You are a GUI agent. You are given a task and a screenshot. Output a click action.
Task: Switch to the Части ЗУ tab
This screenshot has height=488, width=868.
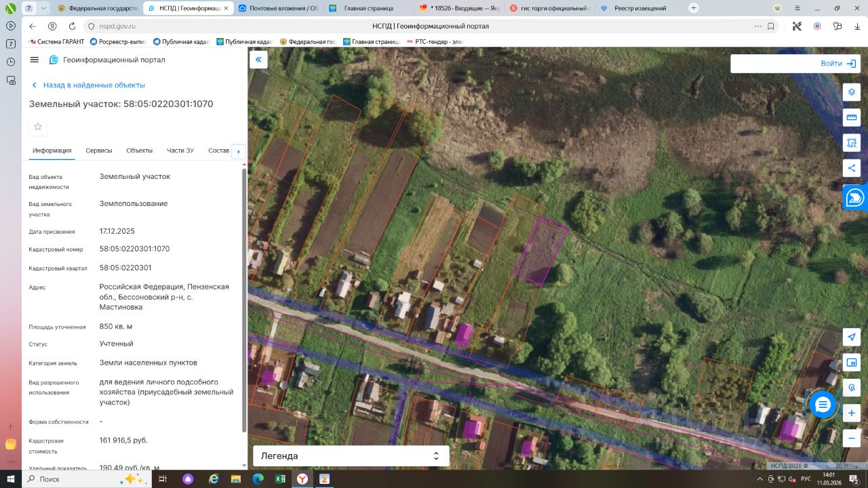coord(180,150)
